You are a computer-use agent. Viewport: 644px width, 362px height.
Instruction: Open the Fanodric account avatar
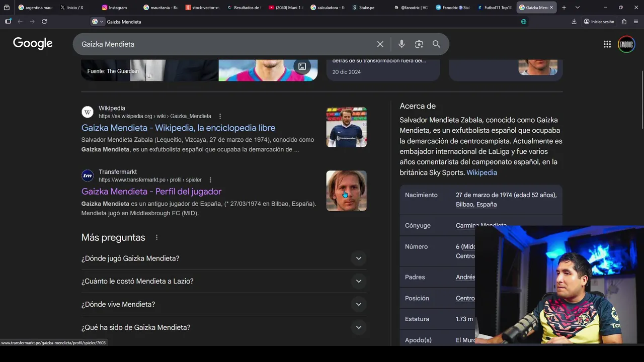626,44
